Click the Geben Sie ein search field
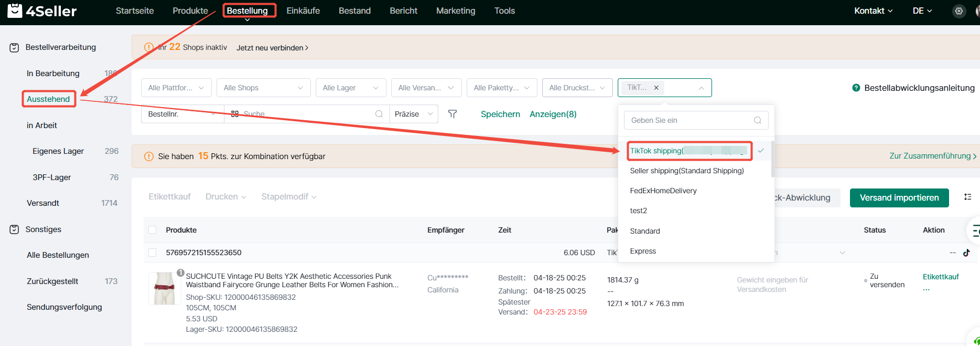 point(696,120)
